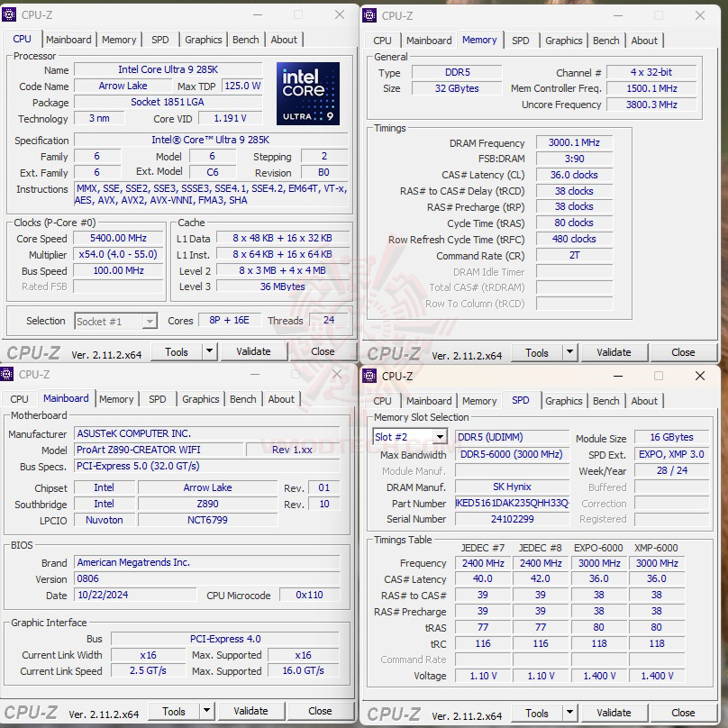
Task: Click Validate button in the CPU window
Action: click(x=253, y=351)
